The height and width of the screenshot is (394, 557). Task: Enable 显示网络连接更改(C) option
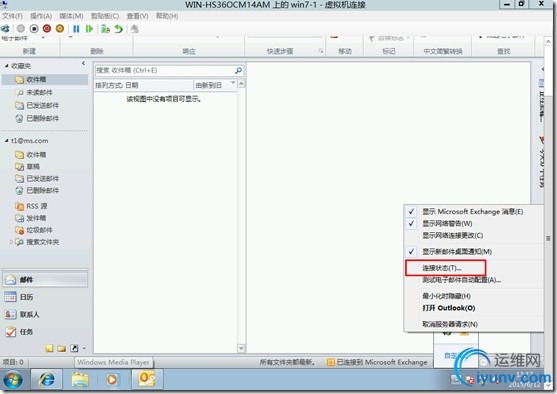tap(474, 236)
